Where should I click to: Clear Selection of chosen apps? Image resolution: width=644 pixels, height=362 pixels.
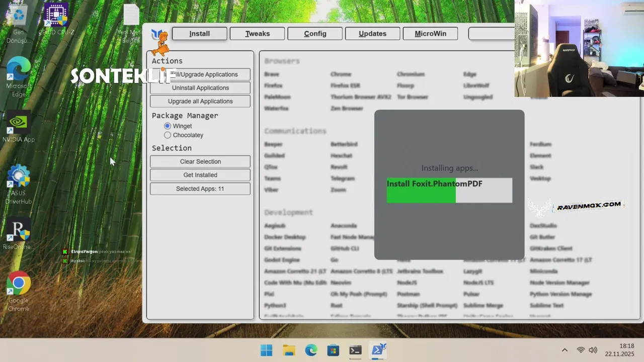point(200,161)
